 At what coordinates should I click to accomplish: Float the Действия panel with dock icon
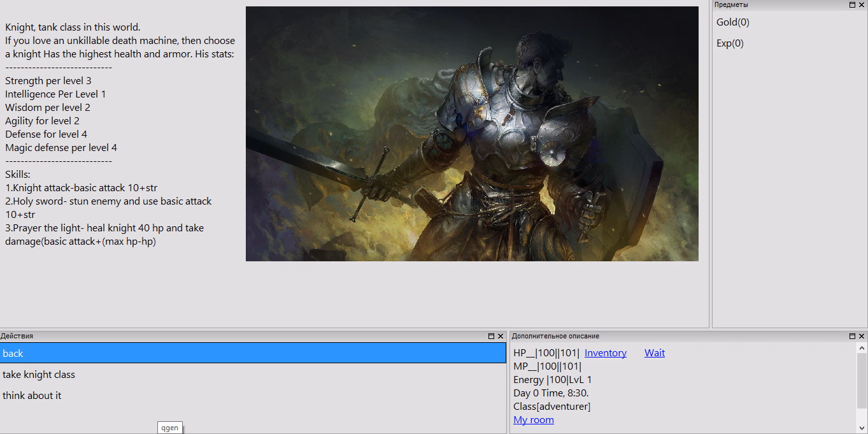click(491, 336)
